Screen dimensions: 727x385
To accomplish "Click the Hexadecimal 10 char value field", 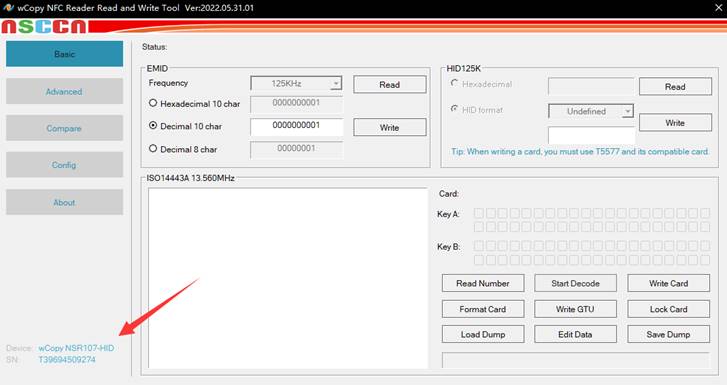I will point(297,104).
